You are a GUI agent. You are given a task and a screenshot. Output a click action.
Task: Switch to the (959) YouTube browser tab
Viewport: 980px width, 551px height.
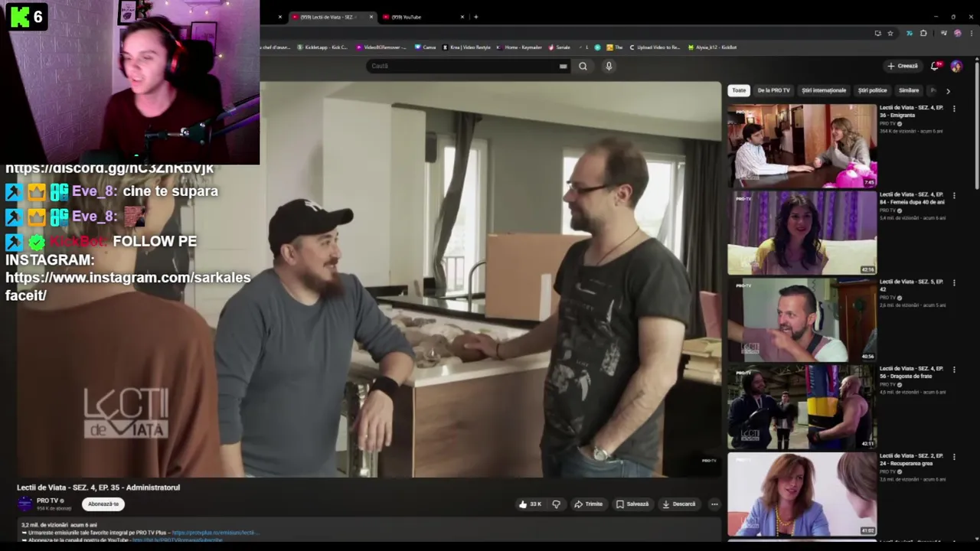(421, 17)
